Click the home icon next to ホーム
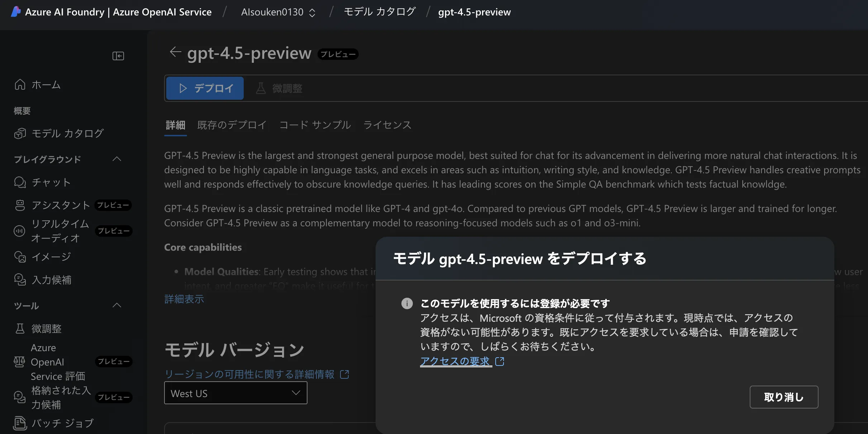 [x=20, y=85]
